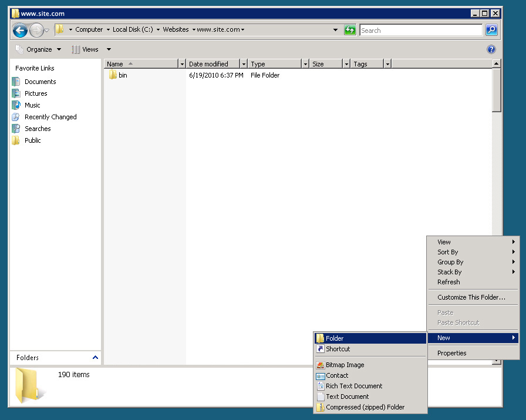The width and height of the screenshot is (526, 420).
Task: Click the Compressed zipped Folder icon
Action: (321, 407)
